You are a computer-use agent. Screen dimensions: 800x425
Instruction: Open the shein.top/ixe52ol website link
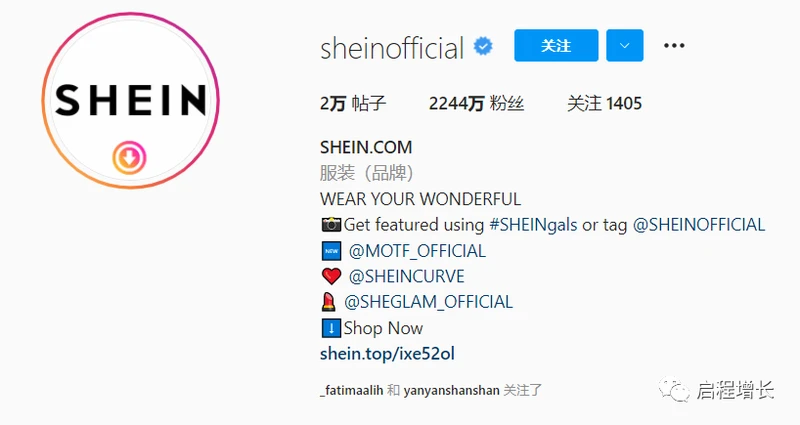pos(387,354)
